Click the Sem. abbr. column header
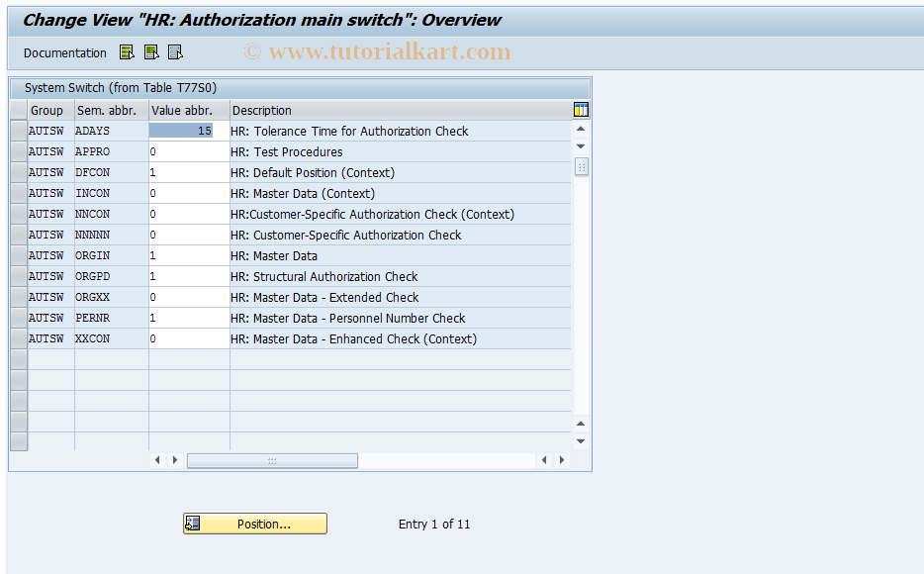This screenshot has height=574, width=924. 111,110
